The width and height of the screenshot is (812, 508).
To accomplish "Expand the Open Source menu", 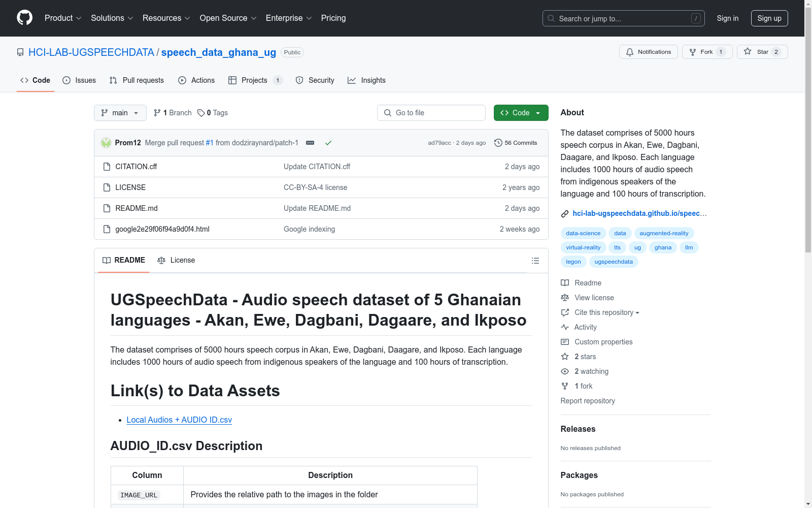I will [228, 18].
